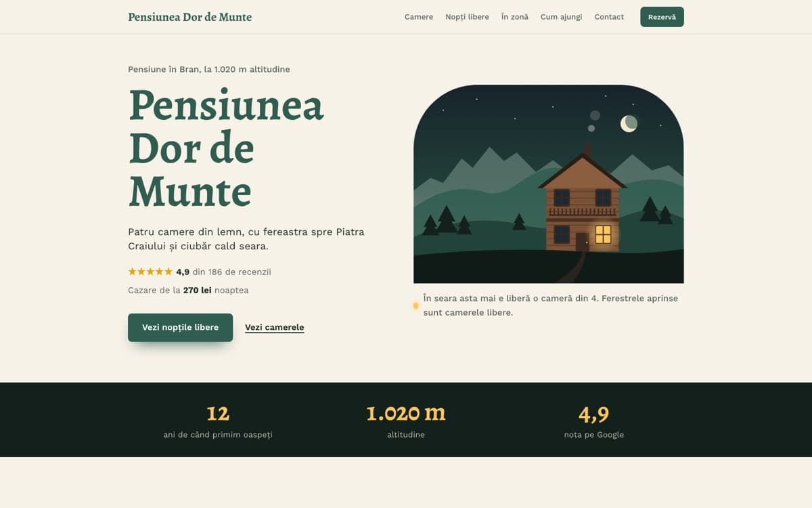Open the Camere menu item

(419, 17)
